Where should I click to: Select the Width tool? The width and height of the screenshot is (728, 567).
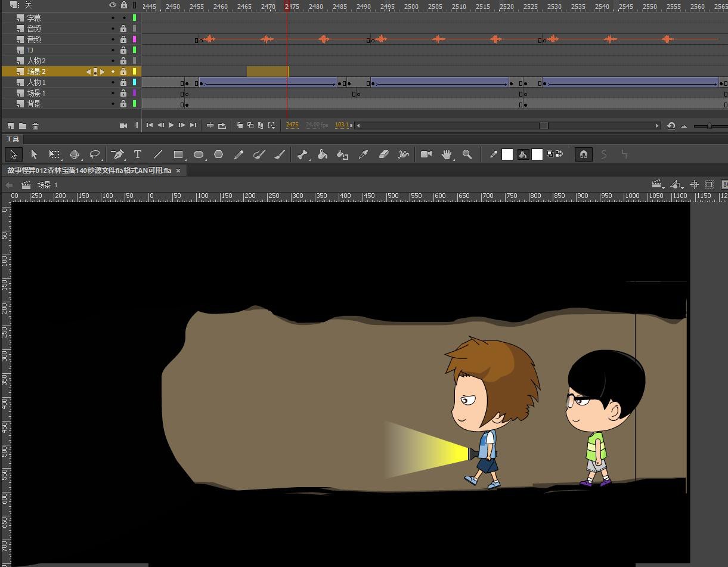pos(404,154)
